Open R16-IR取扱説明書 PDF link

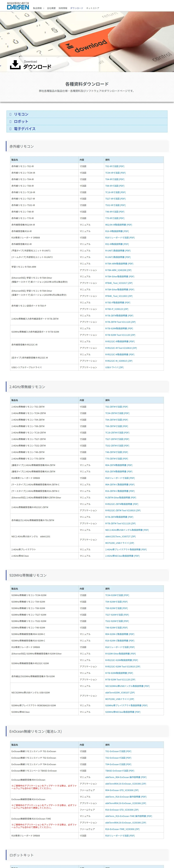(117, 231)
